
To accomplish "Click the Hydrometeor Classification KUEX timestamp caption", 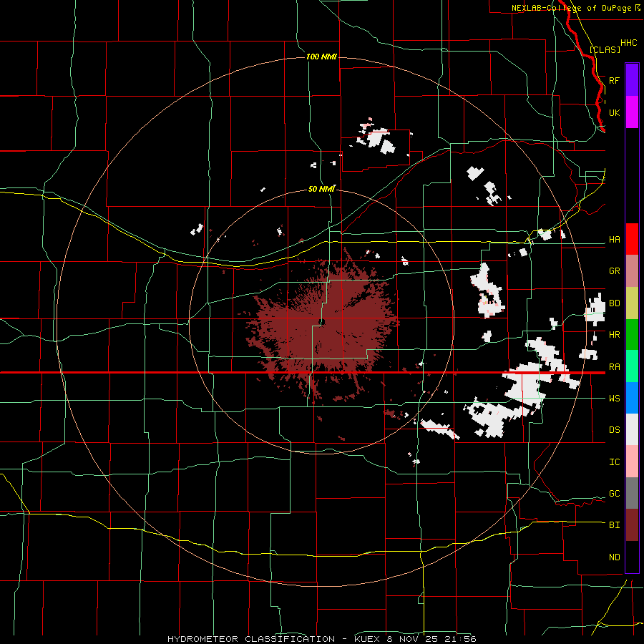I will click(x=321, y=639).
